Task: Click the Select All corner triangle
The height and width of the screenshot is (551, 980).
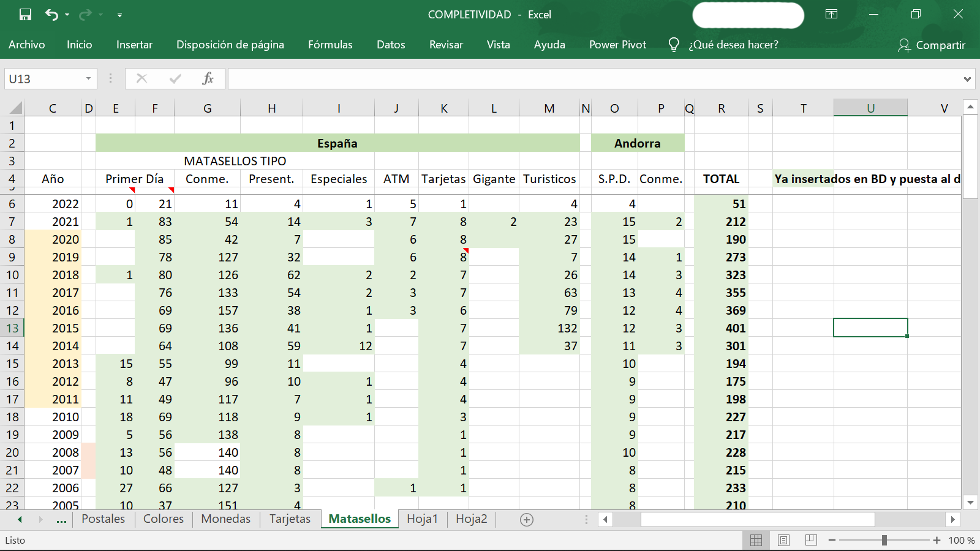Action: point(15,108)
